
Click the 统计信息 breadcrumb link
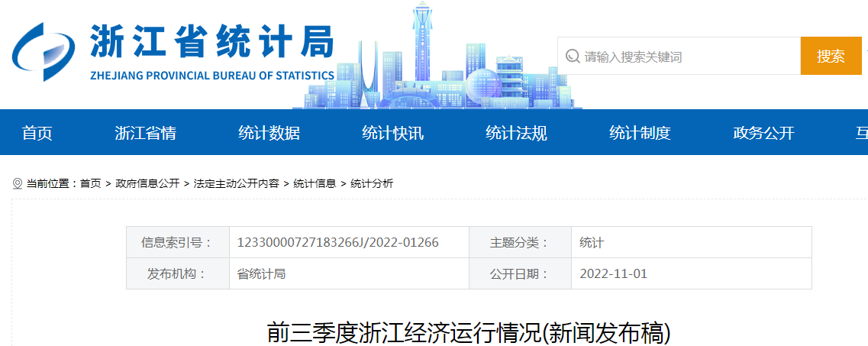point(315,184)
